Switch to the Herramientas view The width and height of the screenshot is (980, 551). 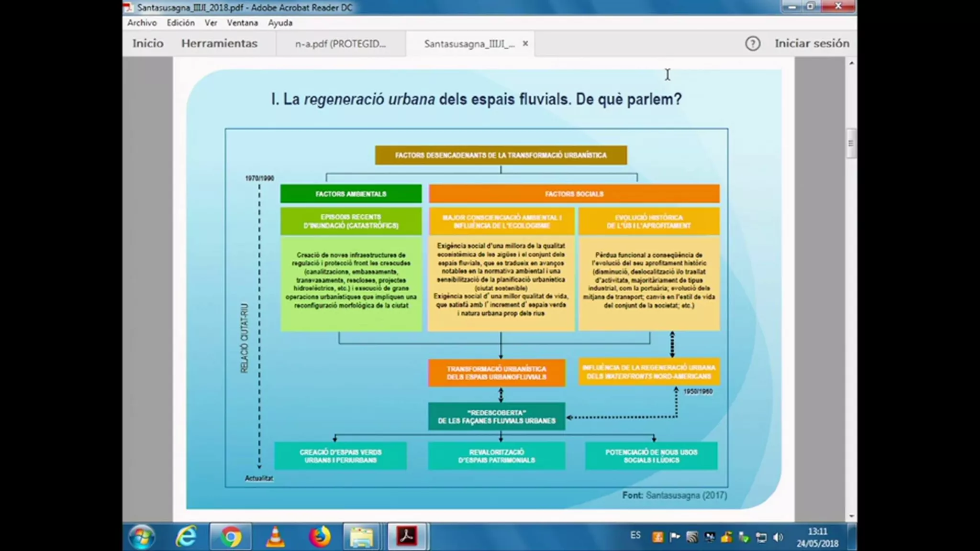click(219, 43)
